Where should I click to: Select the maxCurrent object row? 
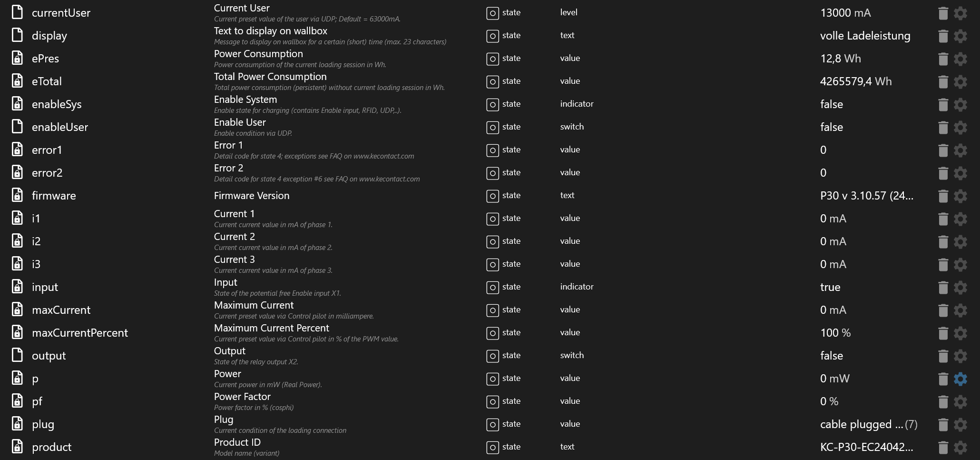pyautogui.click(x=61, y=310)
